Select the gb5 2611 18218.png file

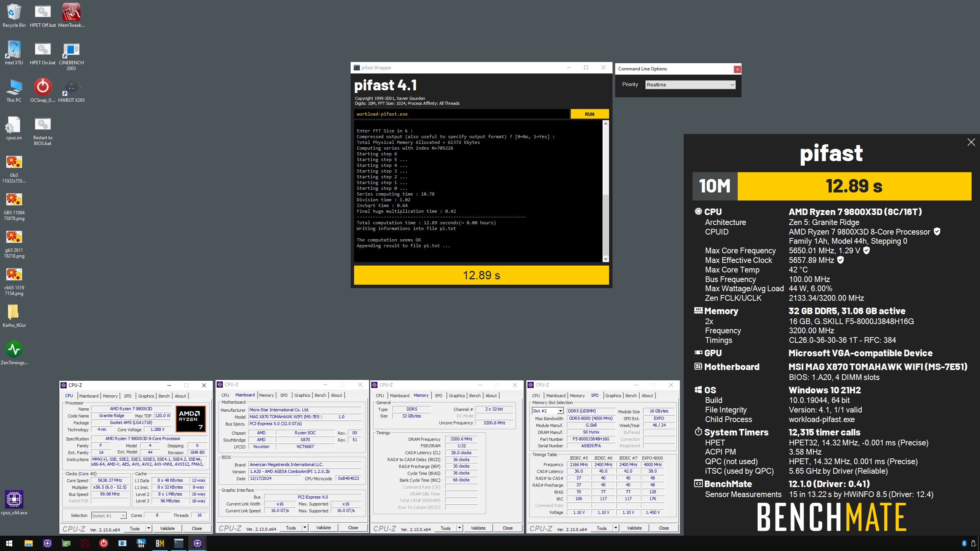pos(14,243)
